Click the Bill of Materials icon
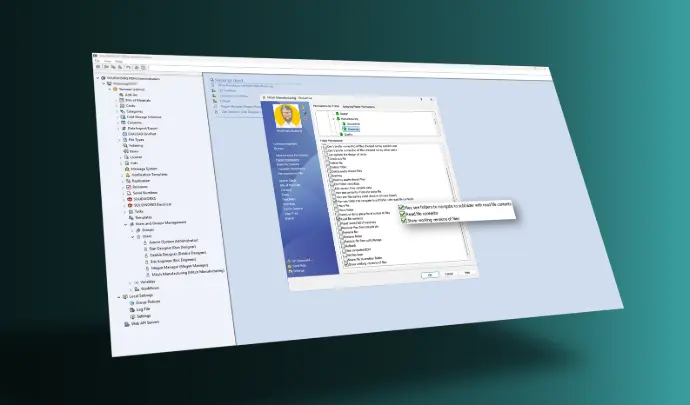The image size is (690, 405). (x=122, y=100)
